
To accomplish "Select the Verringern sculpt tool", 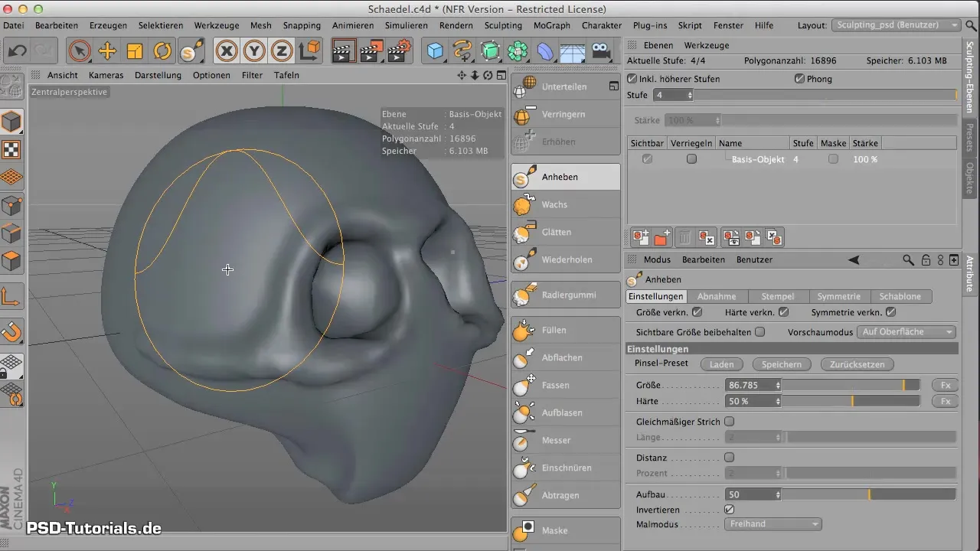I will [x=566, y=114].
